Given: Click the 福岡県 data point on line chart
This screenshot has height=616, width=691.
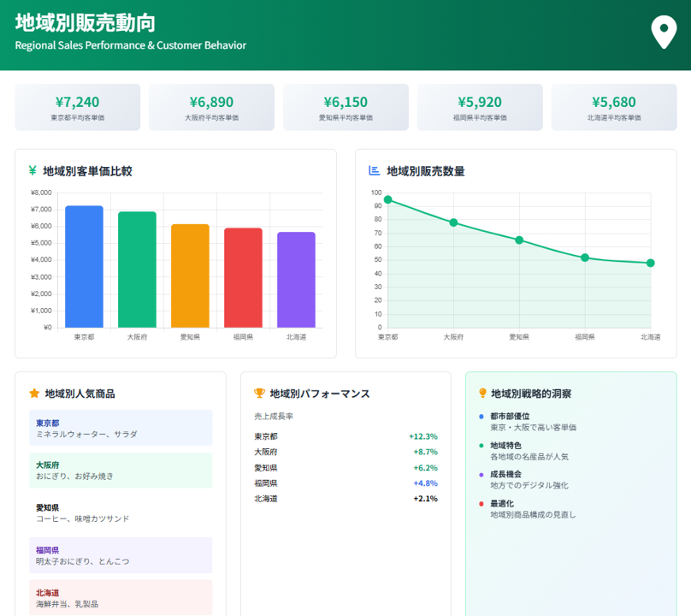Looking at the screenshot, I should [585, 258].
